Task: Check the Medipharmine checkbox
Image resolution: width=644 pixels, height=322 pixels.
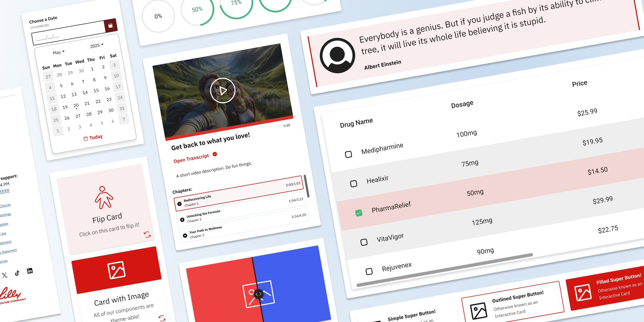Action: 348,154
